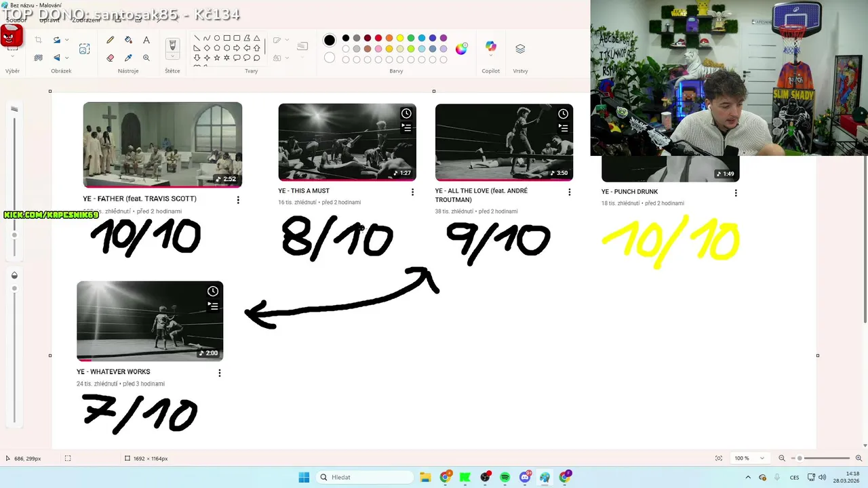Click the zoom in magnifier

(859, 458)
